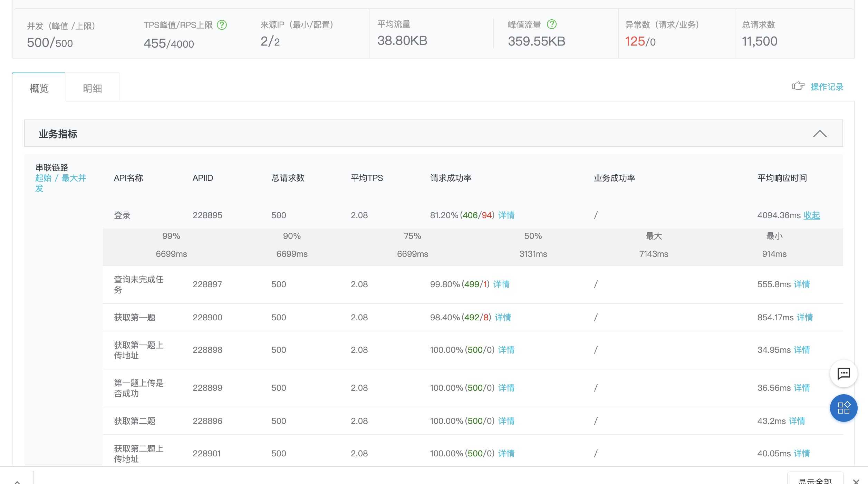Click the 请求成功率 column header

[451, 178]
